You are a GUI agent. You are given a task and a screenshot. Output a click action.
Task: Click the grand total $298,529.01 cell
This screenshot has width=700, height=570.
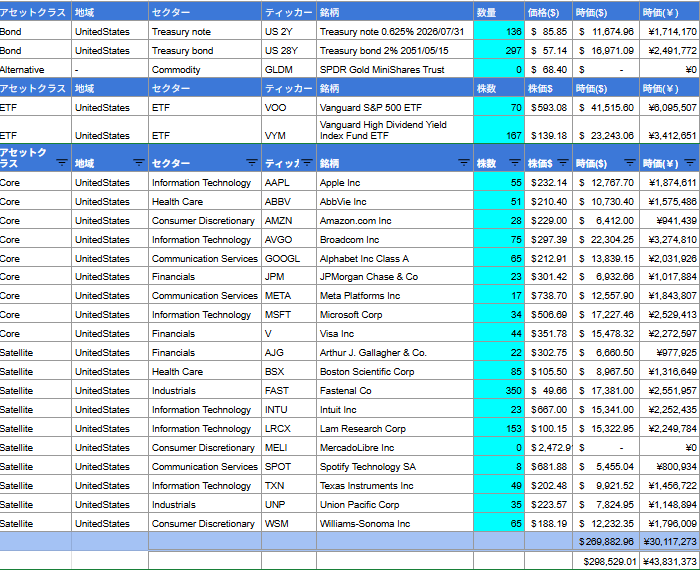click(606, 561)
